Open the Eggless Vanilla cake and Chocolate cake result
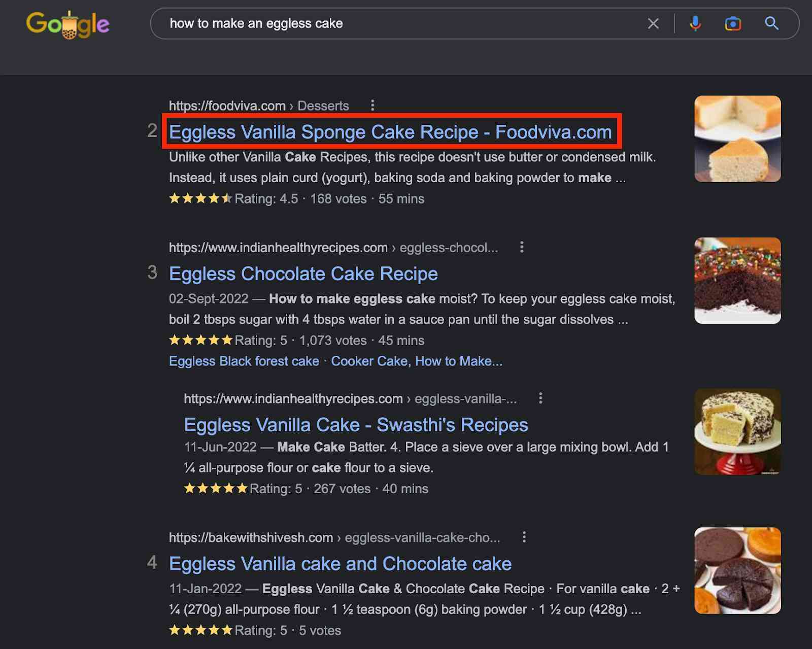The width and height of the screenshot is (812, 649). click(x=340, y=564)
